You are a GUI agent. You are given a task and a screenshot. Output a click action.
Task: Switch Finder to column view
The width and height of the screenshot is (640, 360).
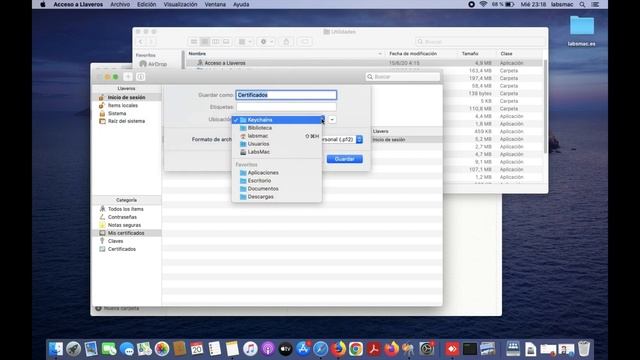tap(215, 42)
